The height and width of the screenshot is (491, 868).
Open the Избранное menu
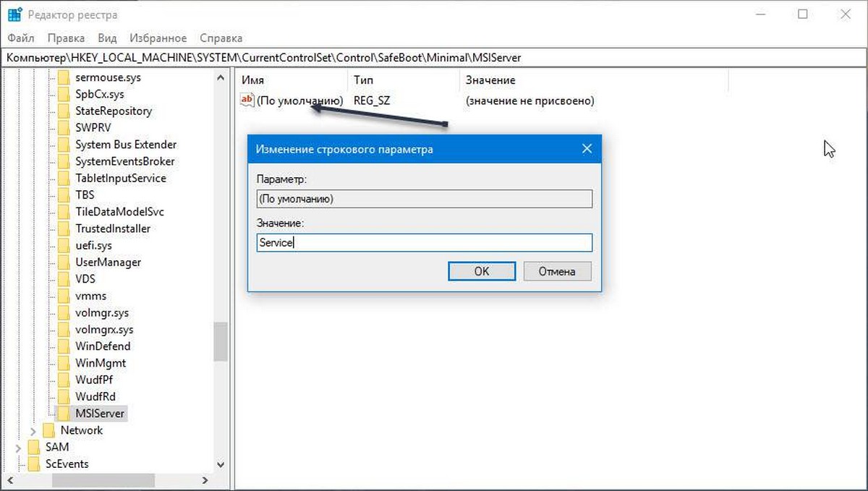(x=158, y=38)
